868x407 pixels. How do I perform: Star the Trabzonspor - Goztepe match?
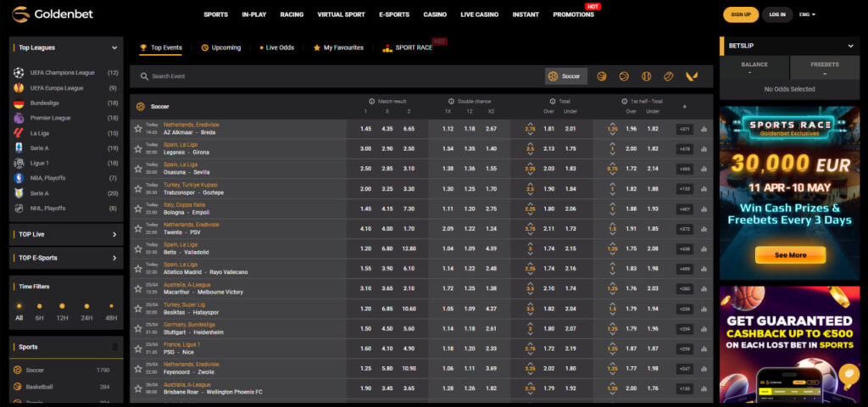click(x=138, y=189)
